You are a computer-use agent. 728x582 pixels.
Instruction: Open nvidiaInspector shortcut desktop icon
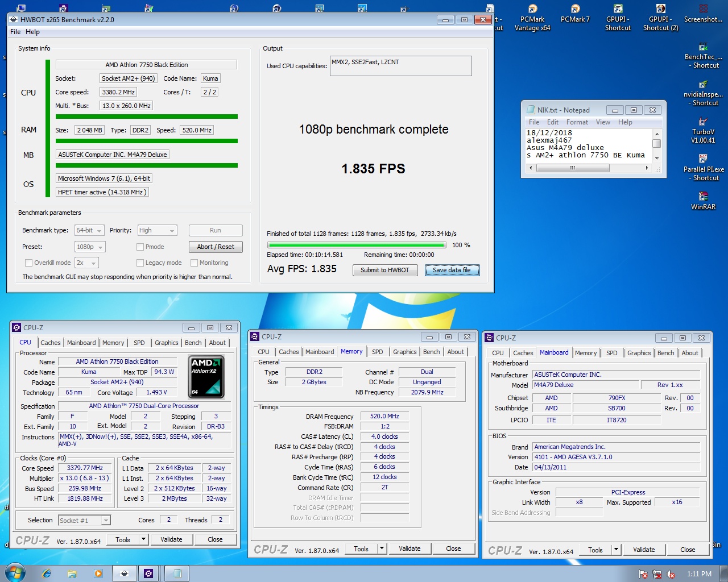point(703,93)
